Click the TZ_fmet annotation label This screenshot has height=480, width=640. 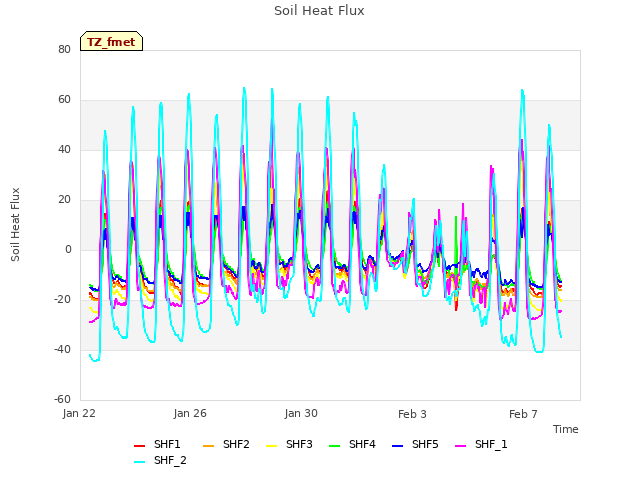pos(111,42)
